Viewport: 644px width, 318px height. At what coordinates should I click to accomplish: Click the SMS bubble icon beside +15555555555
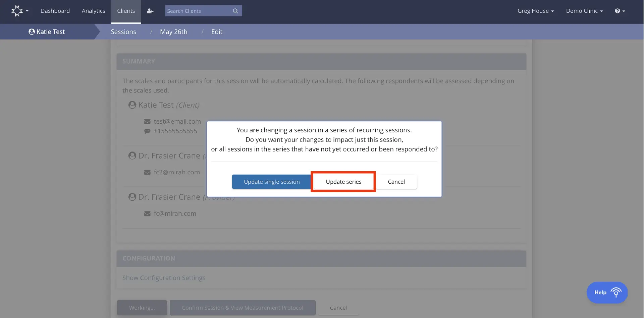click(x=147, y=131)
